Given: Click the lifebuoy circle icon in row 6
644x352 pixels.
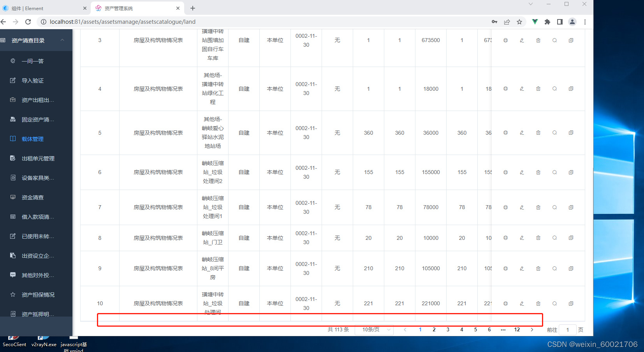Looking at the screenshot, I should click(x=505, y=172).
